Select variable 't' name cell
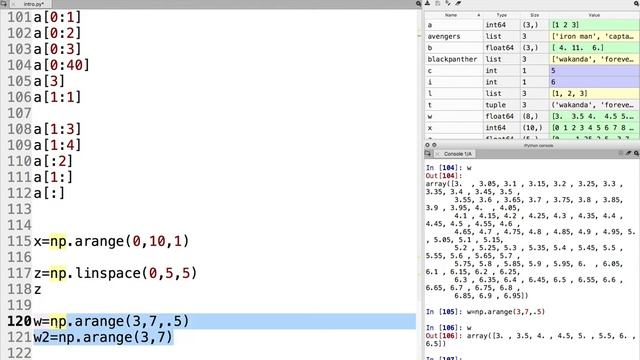The image size is (640, 360). pyautogui.click(x=453, y=105)
